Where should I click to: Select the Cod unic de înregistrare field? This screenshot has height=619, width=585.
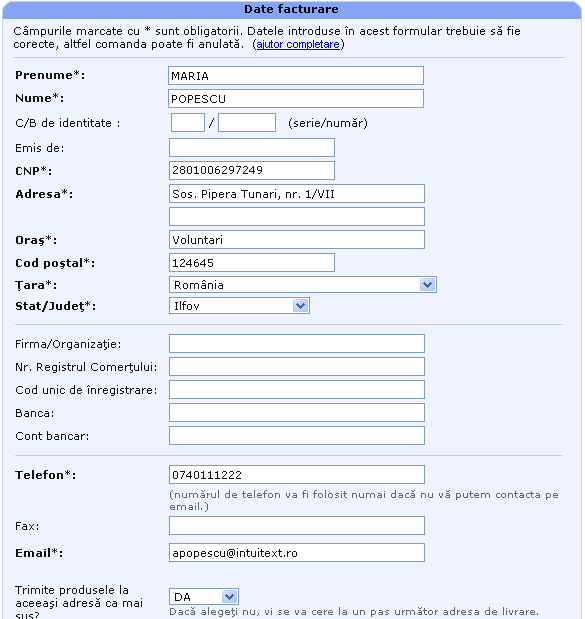click(297, 390)
